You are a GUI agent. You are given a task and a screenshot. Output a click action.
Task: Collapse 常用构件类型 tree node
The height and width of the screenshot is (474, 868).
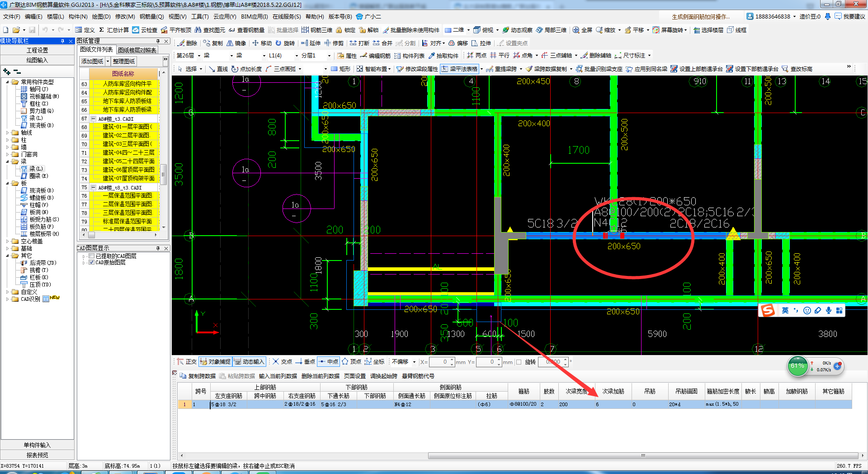coord(8,82)
